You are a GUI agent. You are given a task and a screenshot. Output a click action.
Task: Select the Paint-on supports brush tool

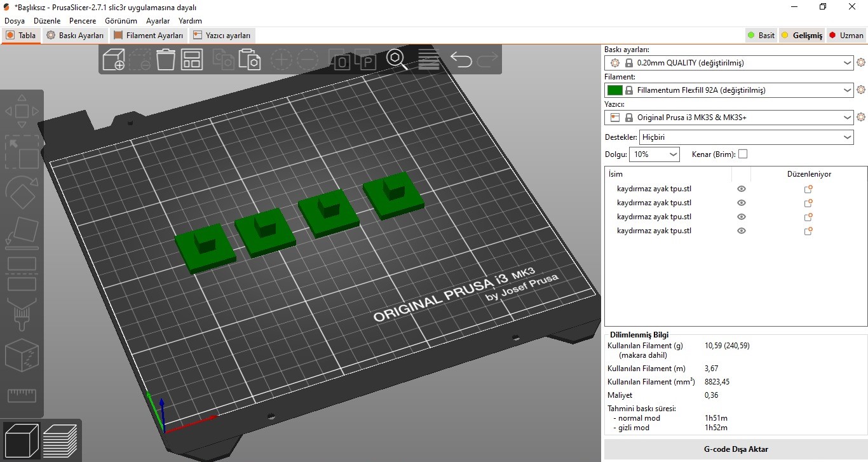pos(22,313)
